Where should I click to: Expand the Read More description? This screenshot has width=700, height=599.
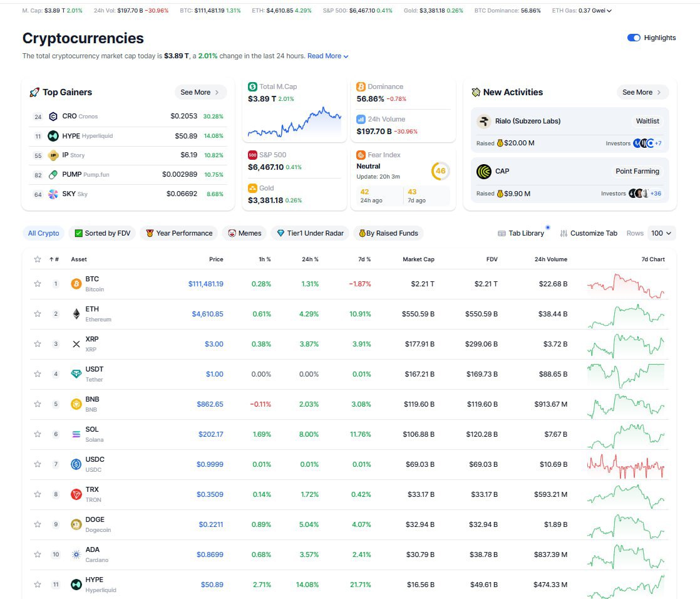point(327,56)
